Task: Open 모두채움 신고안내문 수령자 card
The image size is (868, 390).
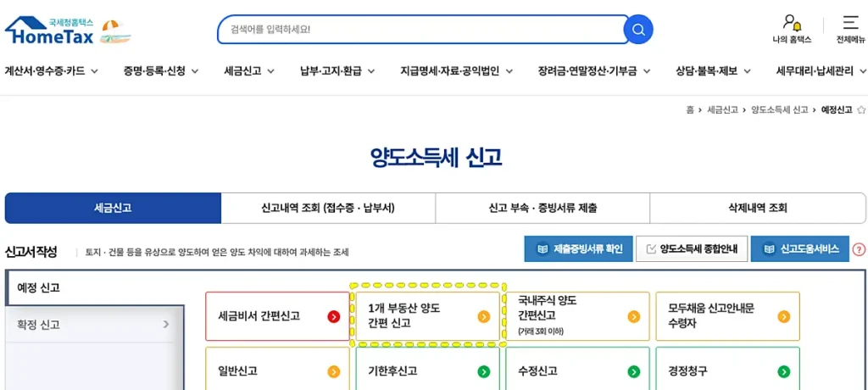Action: (728, 316)
